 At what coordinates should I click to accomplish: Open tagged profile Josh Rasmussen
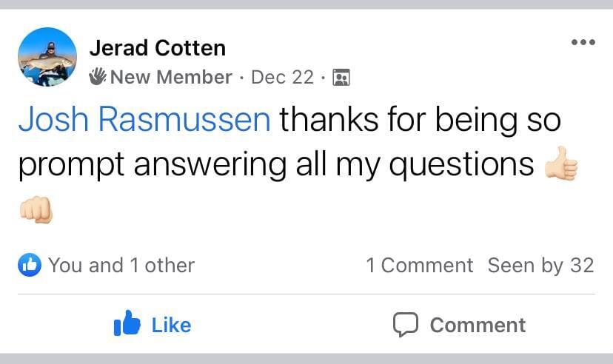click(144, 120)
